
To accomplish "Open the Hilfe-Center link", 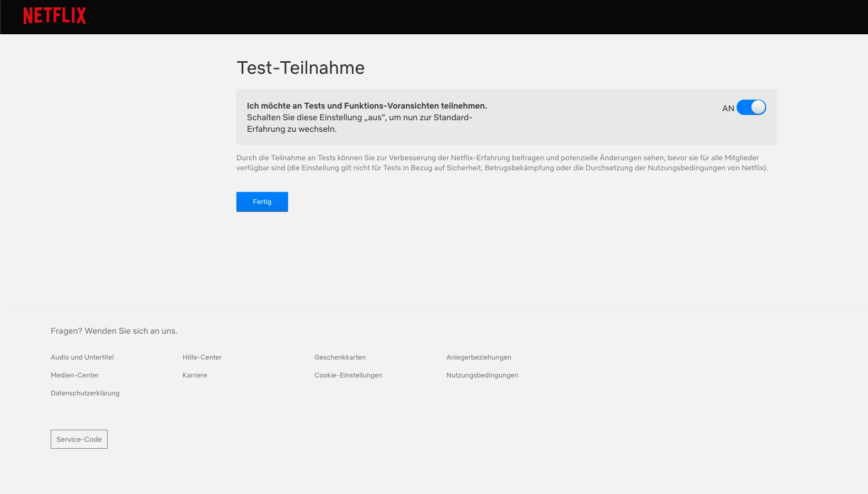I will 202,357.
